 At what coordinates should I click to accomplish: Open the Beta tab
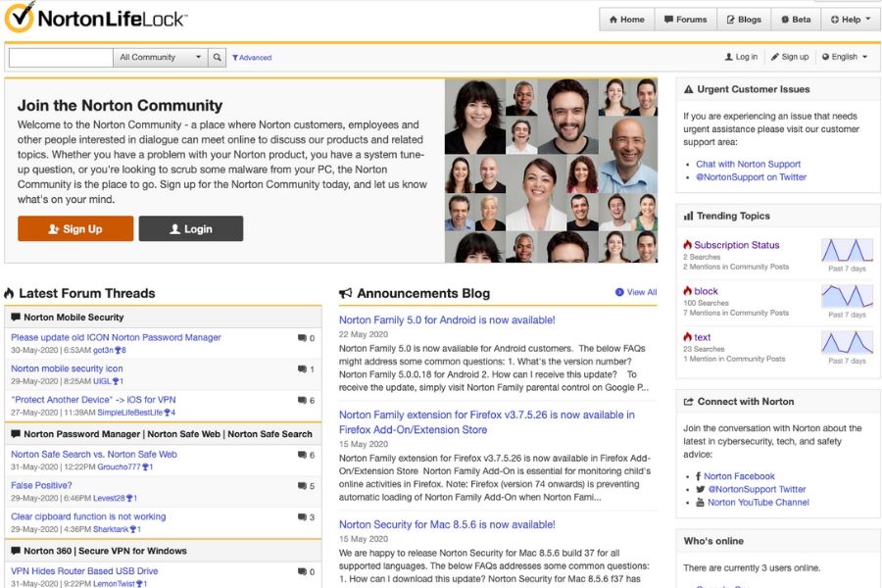796,20
